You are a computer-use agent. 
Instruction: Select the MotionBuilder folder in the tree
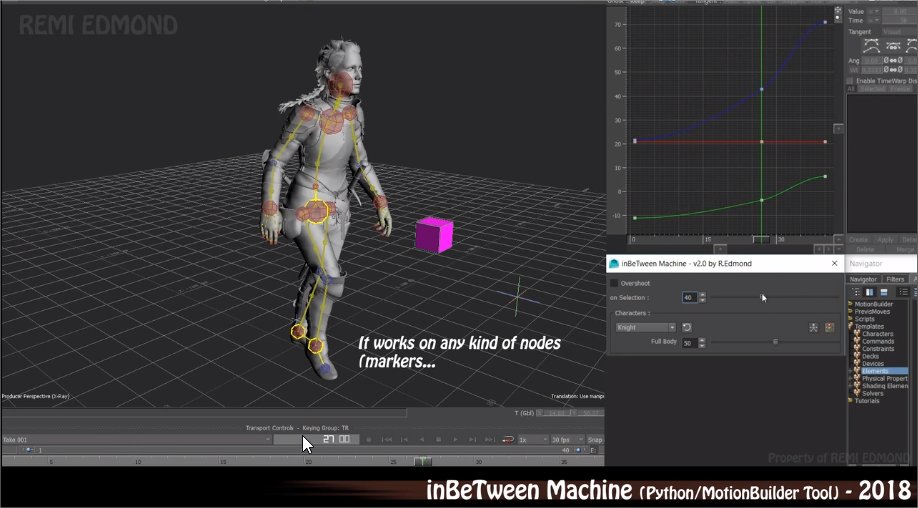pyautogui.click(x=874, y=304)
